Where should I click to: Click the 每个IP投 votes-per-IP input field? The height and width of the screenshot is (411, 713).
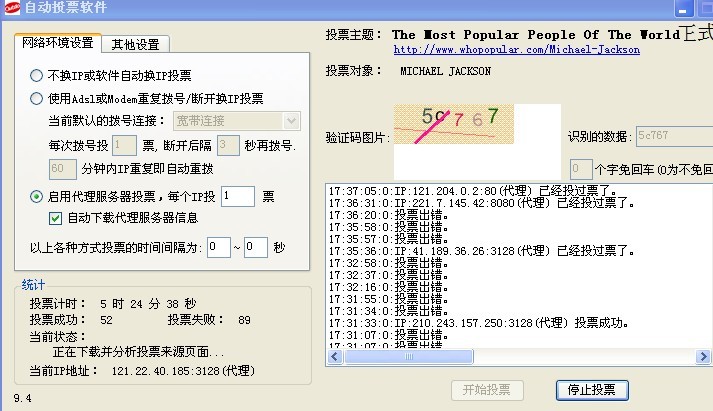point(238,197)
